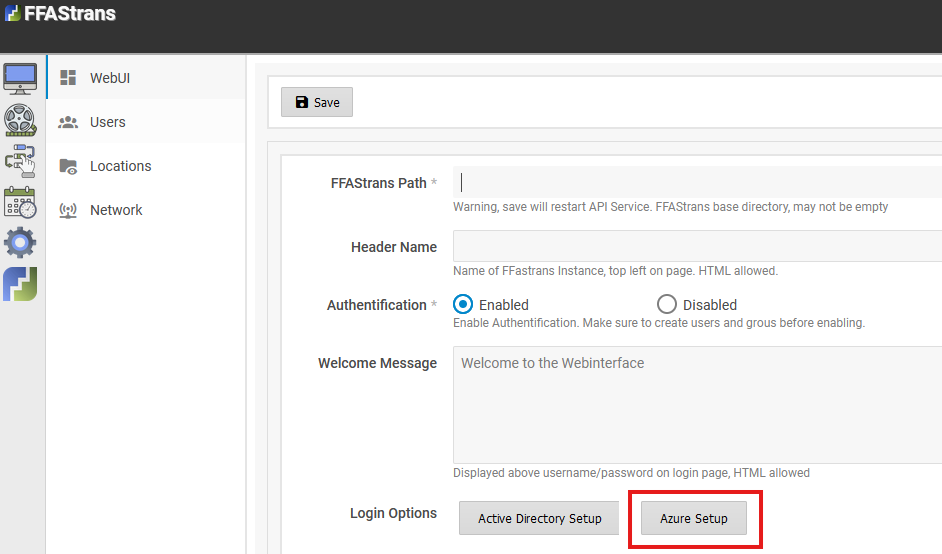Viewport: 942px width, 554px height.
Task: Click the FFAStrans logo in header
Action: 61,13
